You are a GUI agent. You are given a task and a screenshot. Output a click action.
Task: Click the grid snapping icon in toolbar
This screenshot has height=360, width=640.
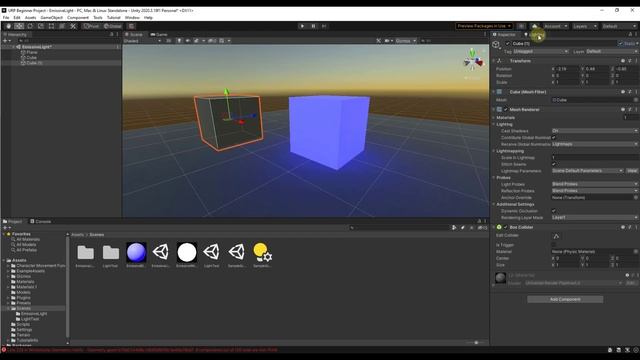point(131,26)
